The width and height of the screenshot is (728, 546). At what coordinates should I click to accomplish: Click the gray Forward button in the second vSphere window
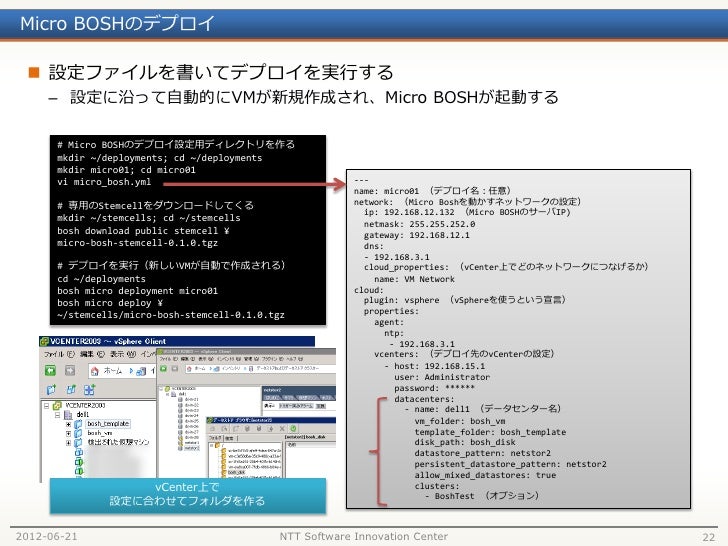[x=175, y=369]
